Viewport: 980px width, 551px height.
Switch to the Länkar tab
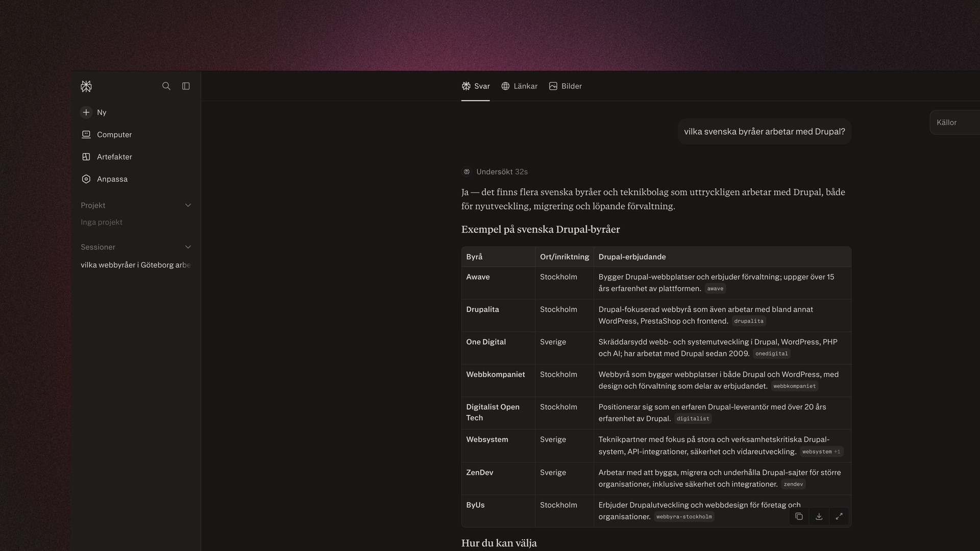519,86
